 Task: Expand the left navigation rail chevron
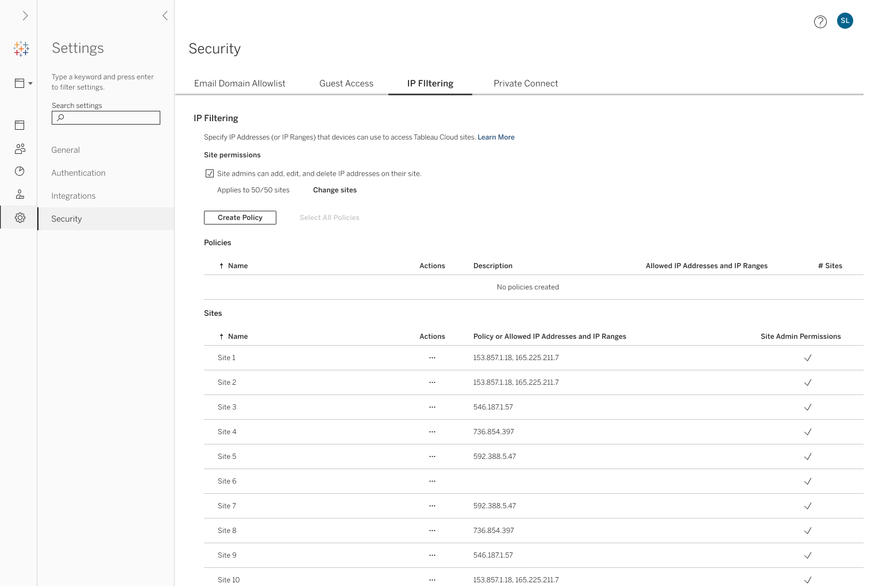[x=25, y=16]
